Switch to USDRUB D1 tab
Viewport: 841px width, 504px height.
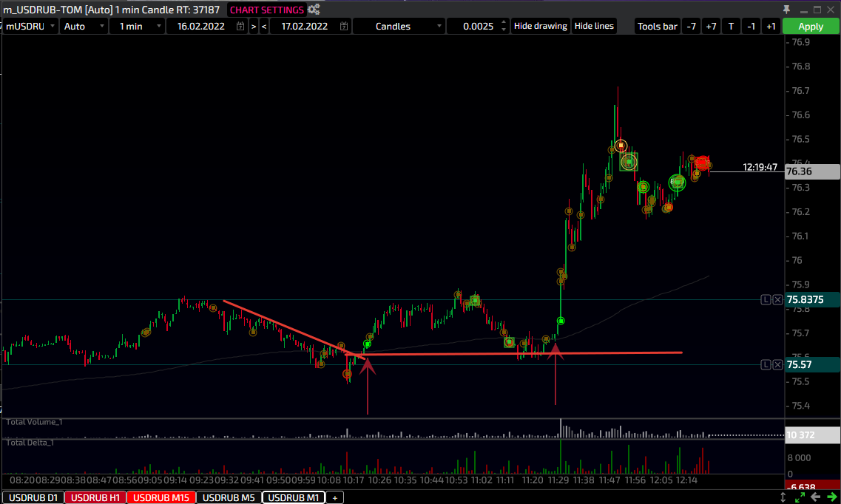point(32,497)
